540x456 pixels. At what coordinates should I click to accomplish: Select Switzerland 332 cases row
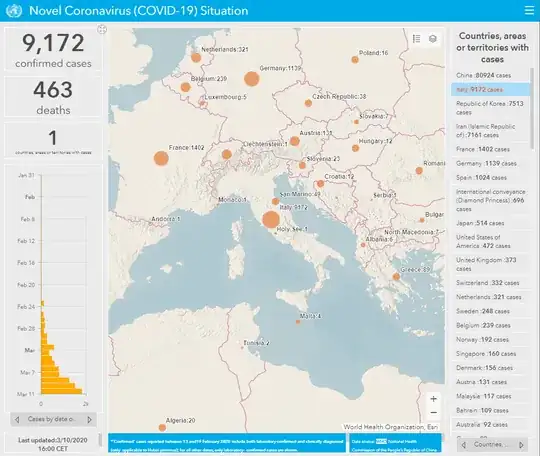point(491,283)
